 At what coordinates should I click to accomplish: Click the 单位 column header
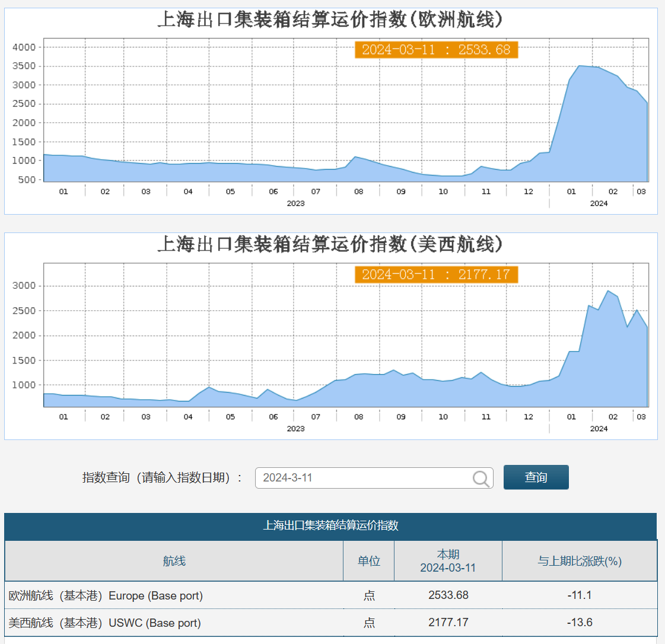368,561
